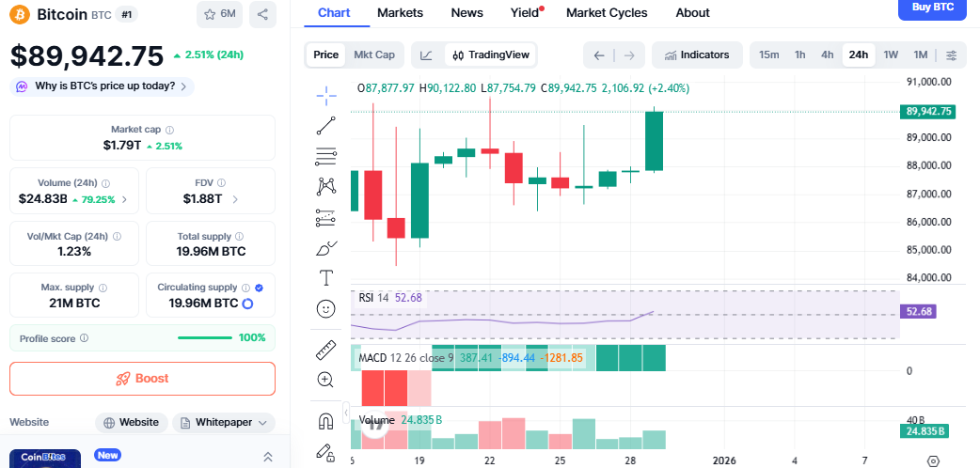Select the brush drawing tool
The width and height of the screenshot is (980, 468).
pos(326,248)
